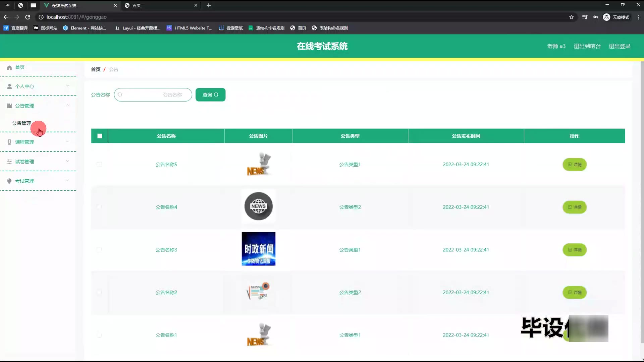Expand the 个人中心 menu chevron

point(67,86)
